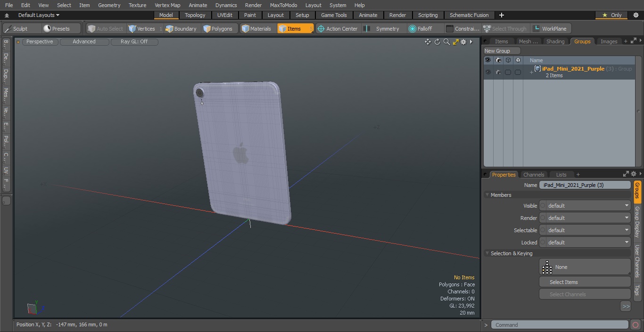The width and height of the screenshot is (644, 332).
Task: Toggle the Only star button
Action: point(611,15)
